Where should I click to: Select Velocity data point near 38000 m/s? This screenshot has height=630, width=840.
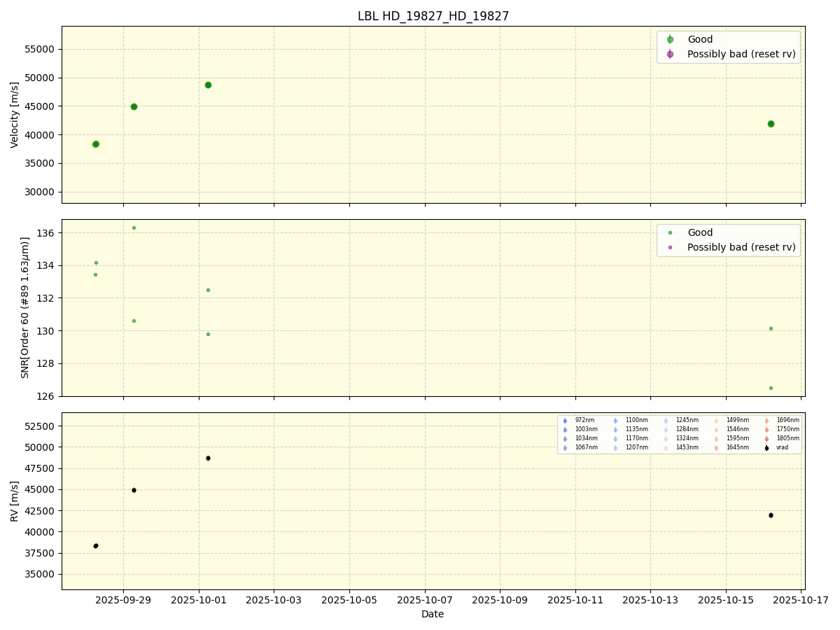(96, 144)
